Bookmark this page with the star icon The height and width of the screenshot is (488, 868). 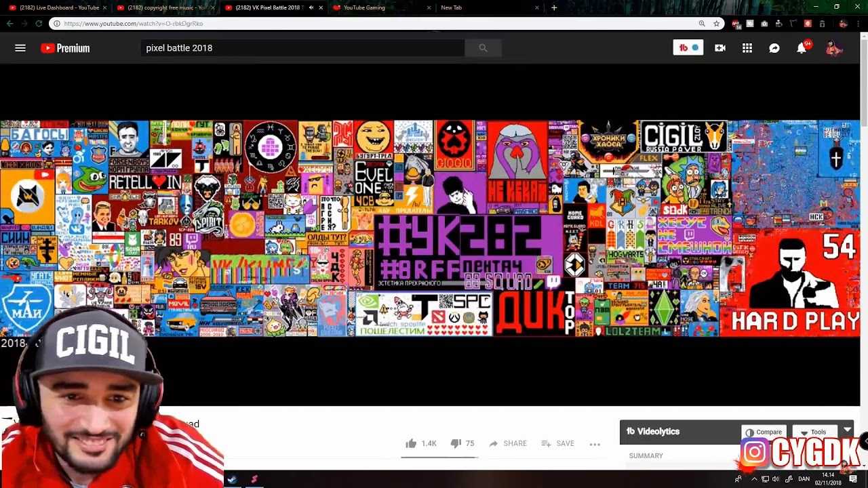(716, 24)
